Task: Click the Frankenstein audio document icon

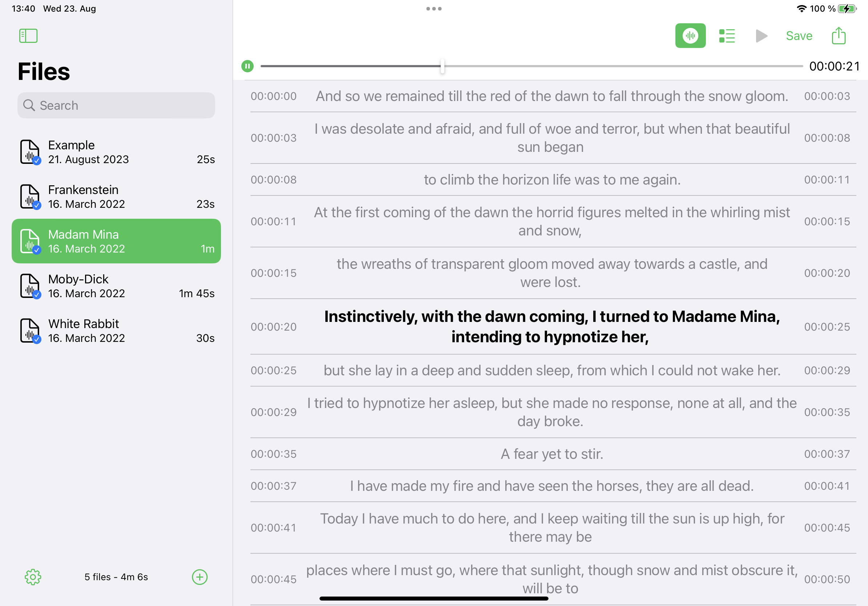Action: [30, 197]
